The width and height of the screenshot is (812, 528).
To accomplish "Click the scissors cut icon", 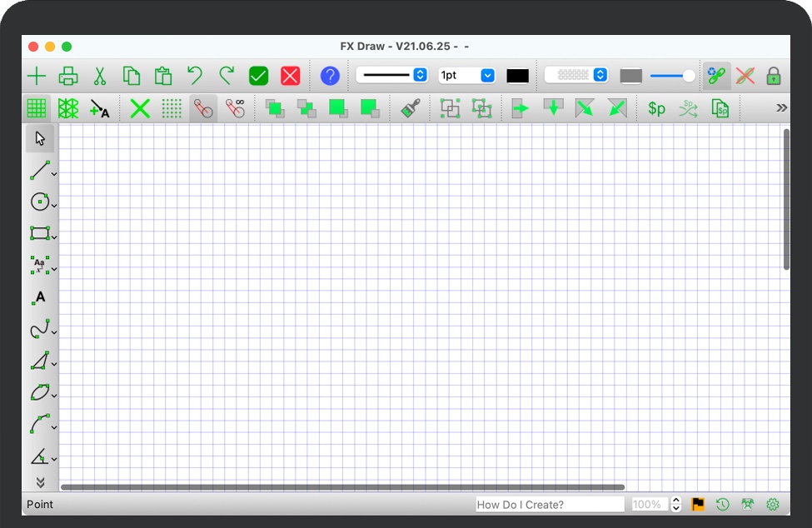I will click(100, 76).
